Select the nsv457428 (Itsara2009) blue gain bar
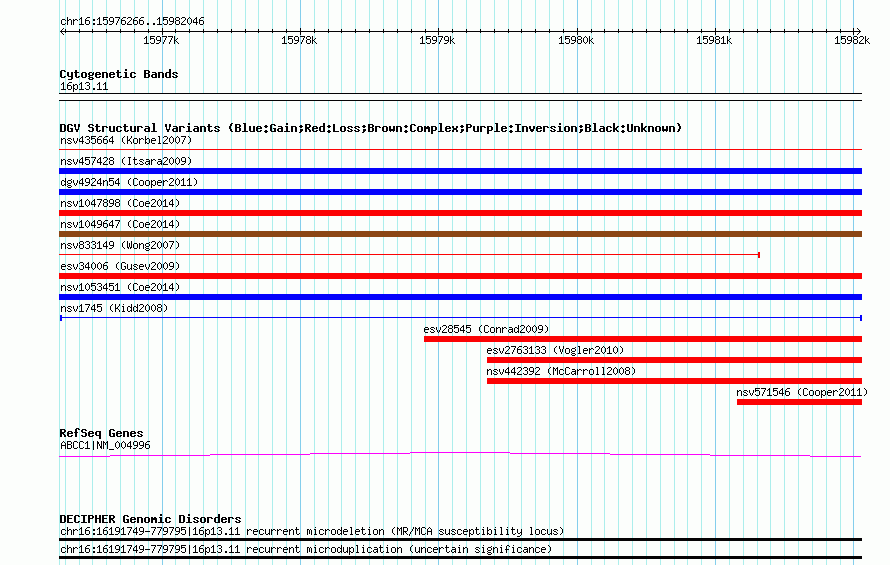 [460, 171]
